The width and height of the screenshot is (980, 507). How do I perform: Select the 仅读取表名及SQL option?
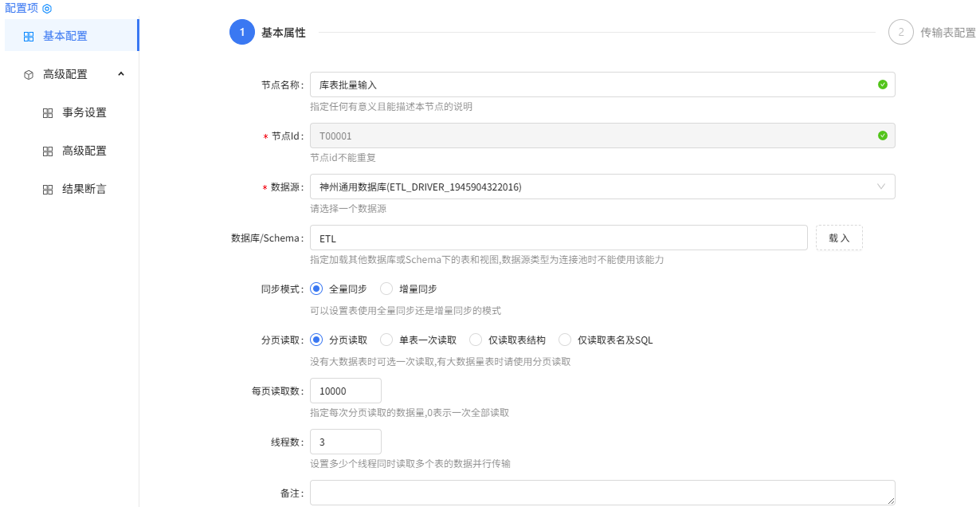(x=564, y=340)
